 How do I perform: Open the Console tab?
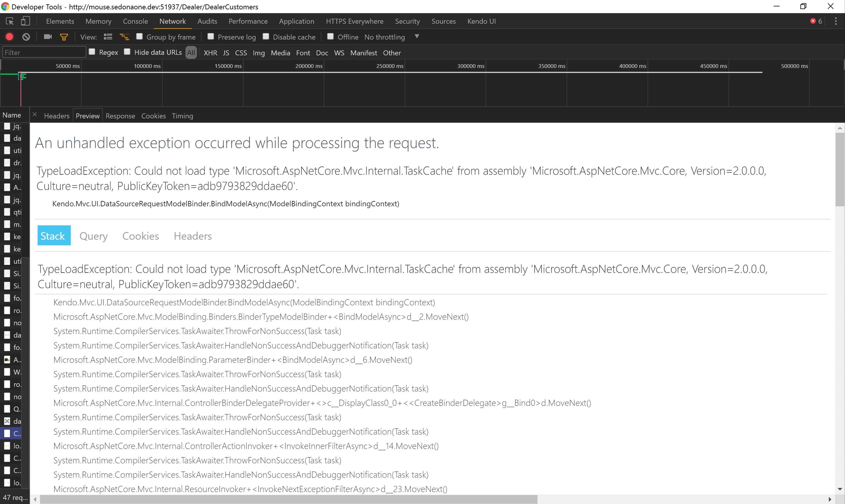[x=135, y=21]
